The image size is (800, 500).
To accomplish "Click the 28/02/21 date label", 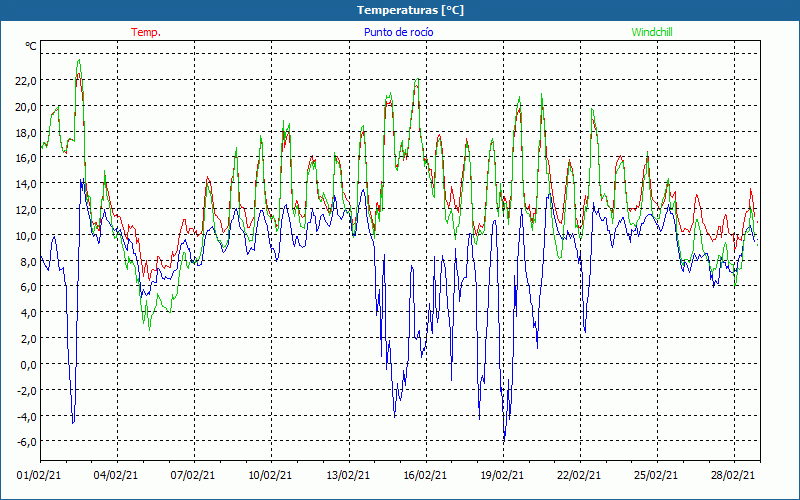I will [x=733, y=476].
